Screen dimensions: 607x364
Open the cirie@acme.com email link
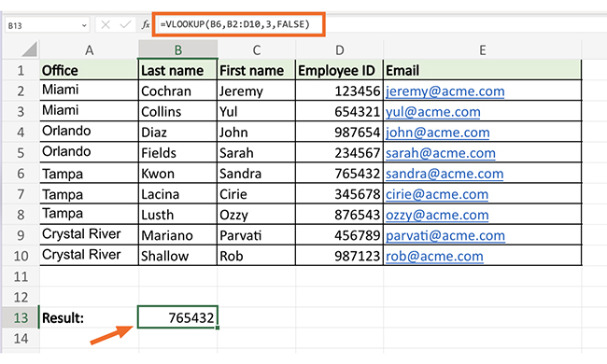tap(437, 194)
